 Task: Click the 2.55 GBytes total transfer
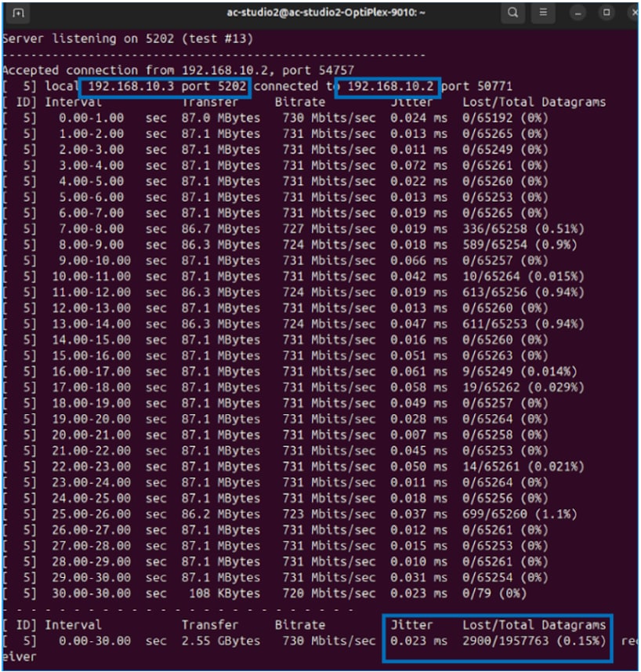pos(222,641)
